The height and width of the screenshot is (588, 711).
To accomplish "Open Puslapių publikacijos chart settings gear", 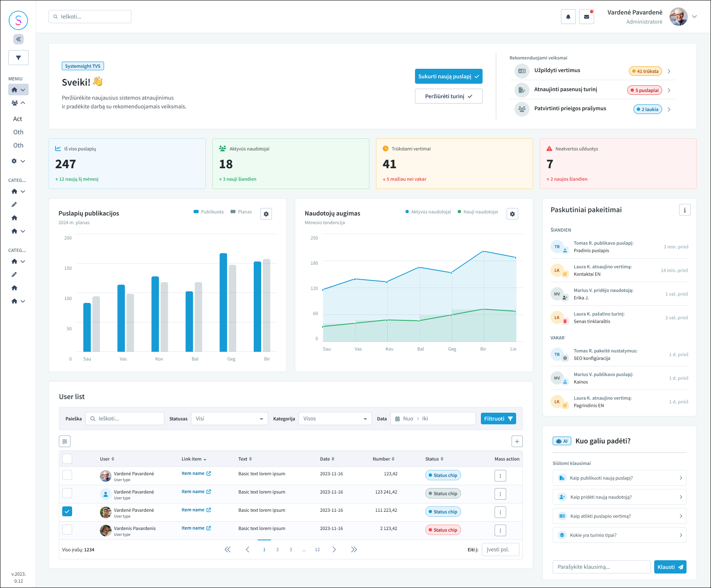I will pos(266,214).
